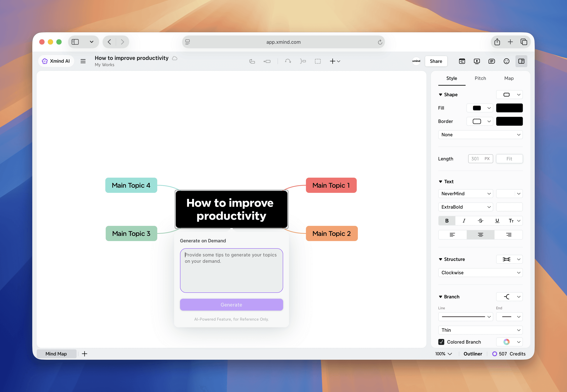Click the Border color swatch

tap(509, 121)
